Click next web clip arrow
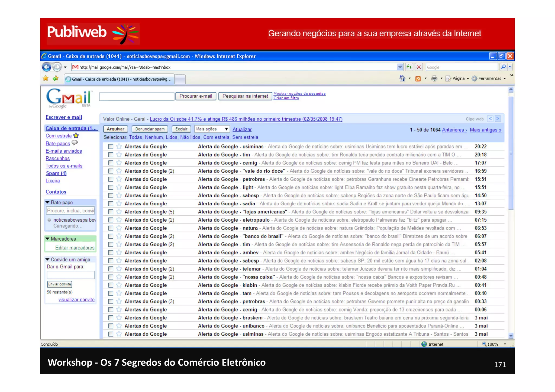This screenshot has height=392, width=555. pos(498,119)
